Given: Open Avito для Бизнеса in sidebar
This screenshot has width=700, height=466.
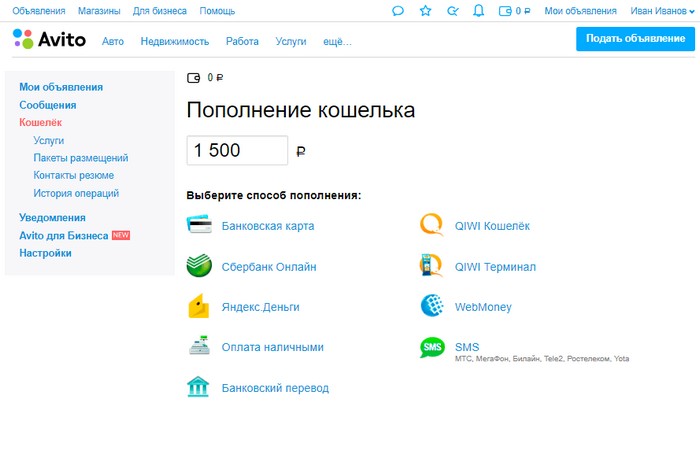Looking at the screenshot, I should point(64,236).
